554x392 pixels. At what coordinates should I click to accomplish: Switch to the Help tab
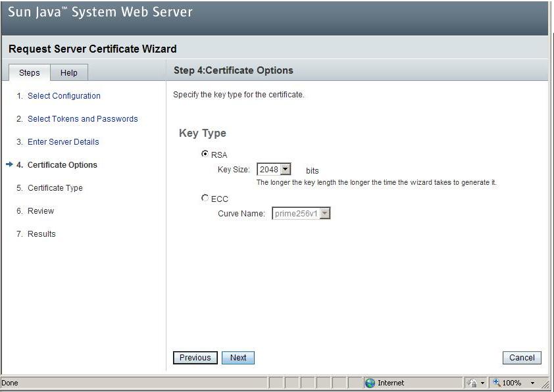[x=68, y=73]
